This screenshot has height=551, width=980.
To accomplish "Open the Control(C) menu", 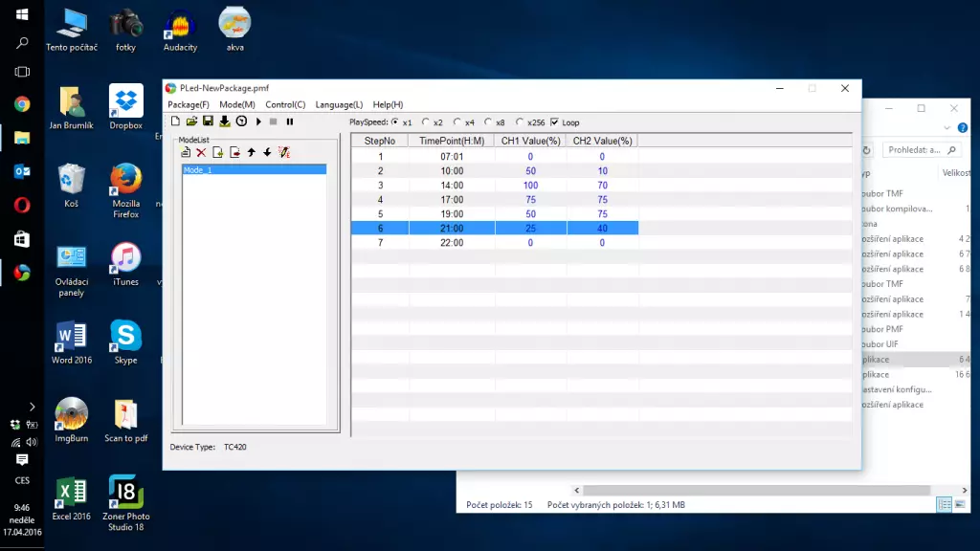I will tap(285, 104).
